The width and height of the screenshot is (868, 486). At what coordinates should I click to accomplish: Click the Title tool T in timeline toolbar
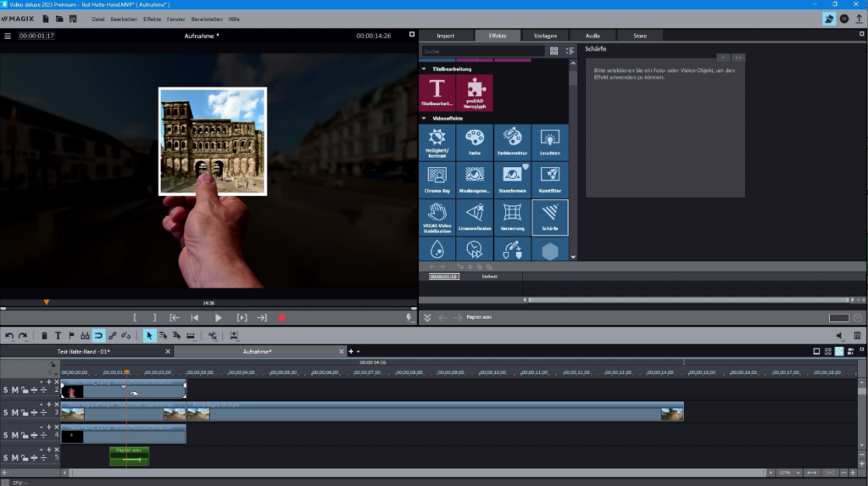58,335
